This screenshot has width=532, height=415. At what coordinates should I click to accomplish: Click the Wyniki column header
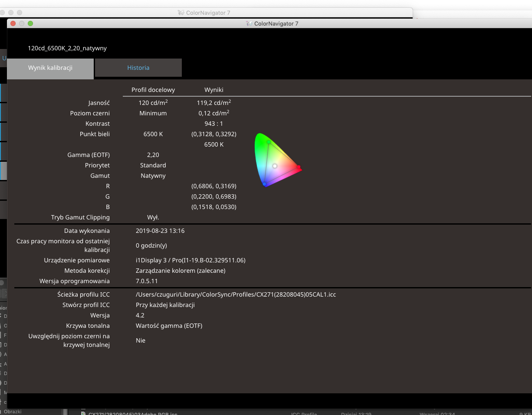(x=214, y=90)
